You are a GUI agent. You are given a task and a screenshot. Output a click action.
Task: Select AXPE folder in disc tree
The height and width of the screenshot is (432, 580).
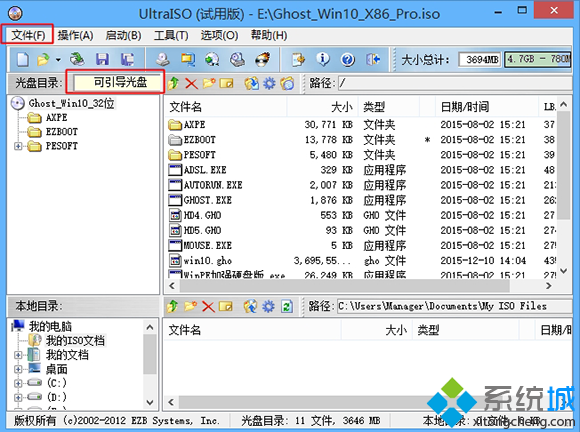click(57, 118)
